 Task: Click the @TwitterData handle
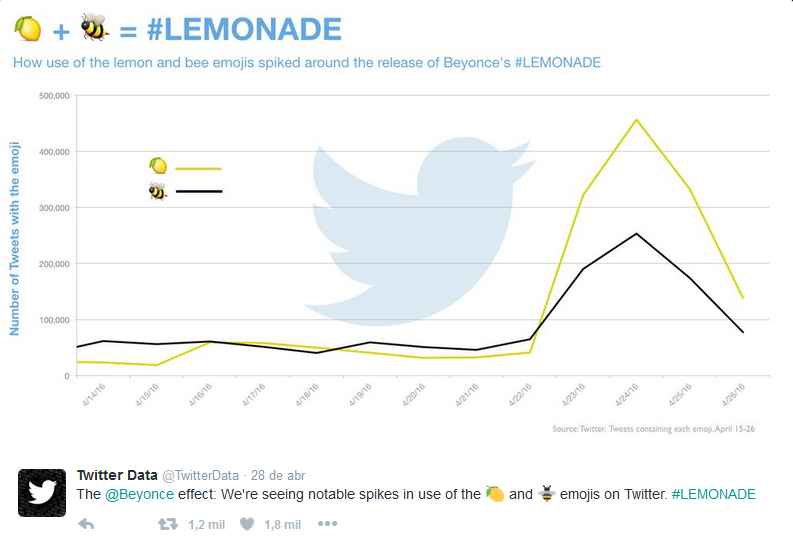200,475
